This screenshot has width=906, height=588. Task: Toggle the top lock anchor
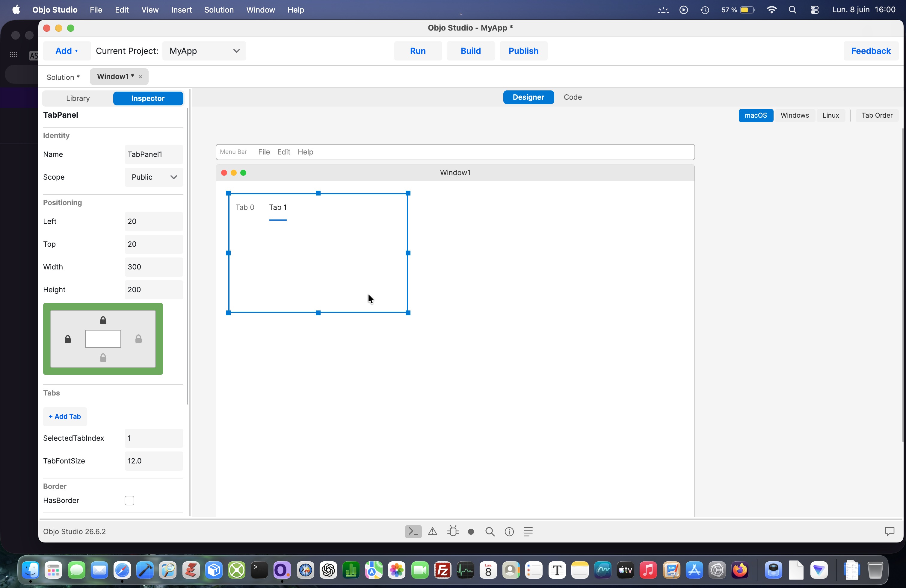click(103, 320)
